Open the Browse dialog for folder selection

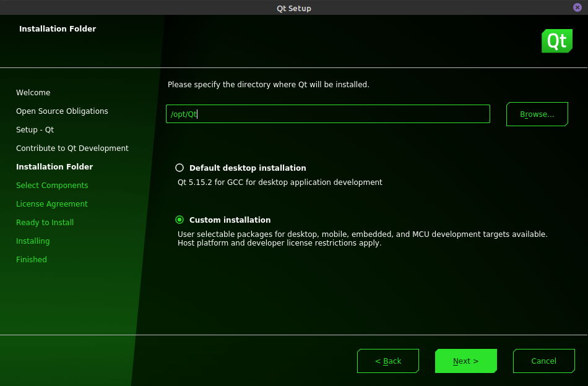point(537,114)
